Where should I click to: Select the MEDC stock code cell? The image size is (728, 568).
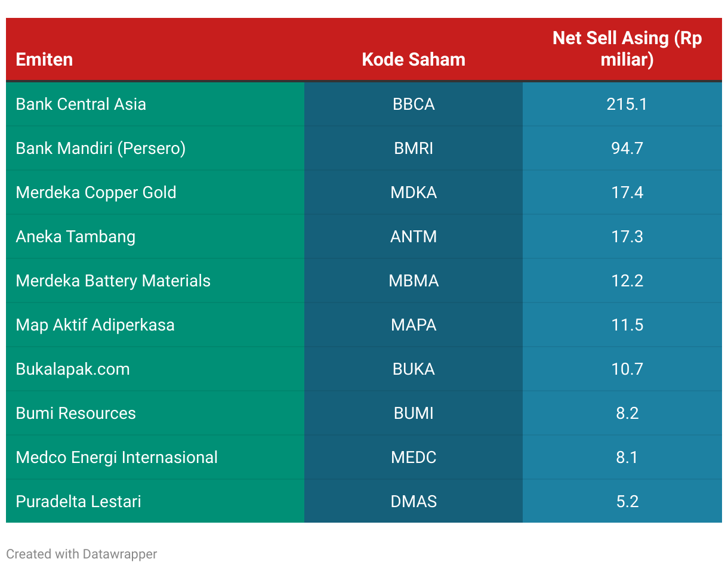click(414, 458)
